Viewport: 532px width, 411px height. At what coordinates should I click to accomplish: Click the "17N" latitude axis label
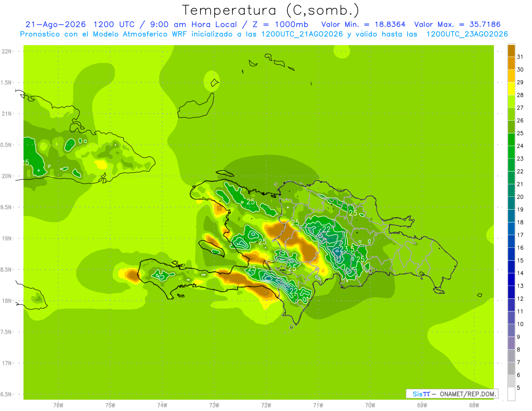coord(8,363)
